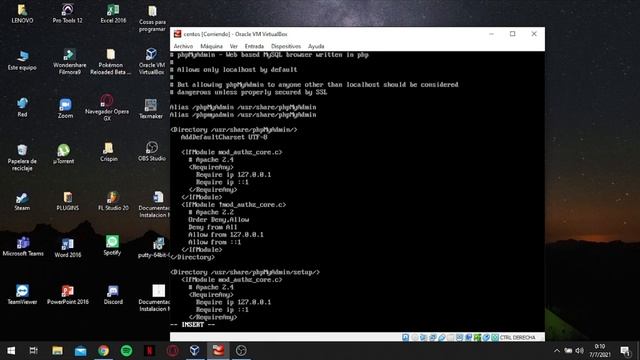The height and width of the screenshot is (360, 640).
Task: Show hidden system tray icons
Action: coord(557,351)
